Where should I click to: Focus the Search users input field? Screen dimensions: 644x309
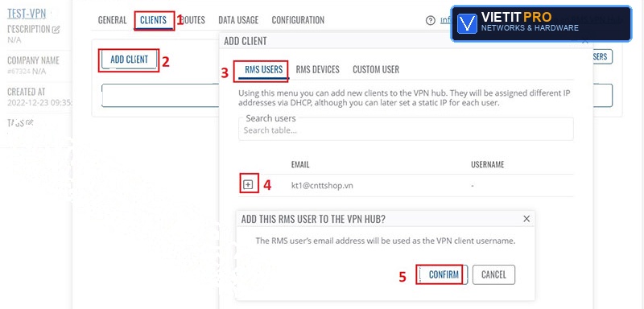click(406, 130)
